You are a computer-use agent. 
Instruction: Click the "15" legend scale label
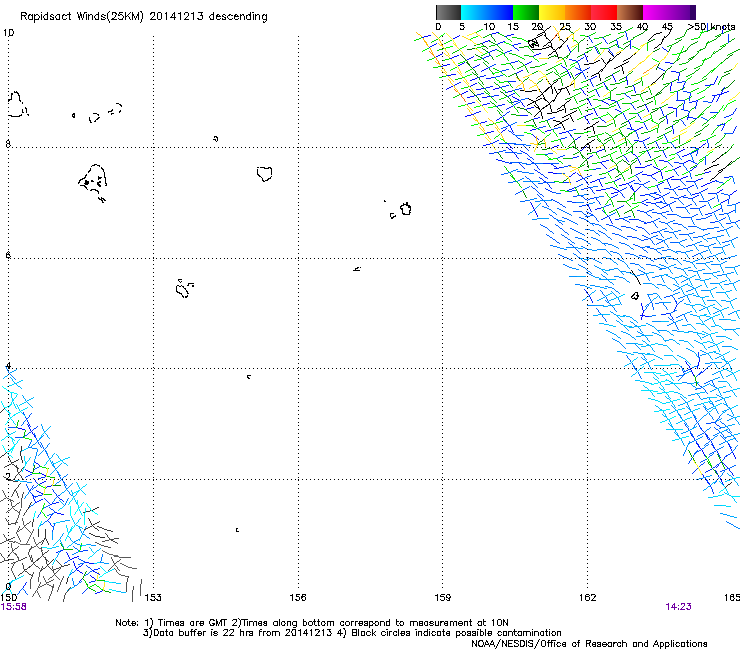tap(513, 27)
